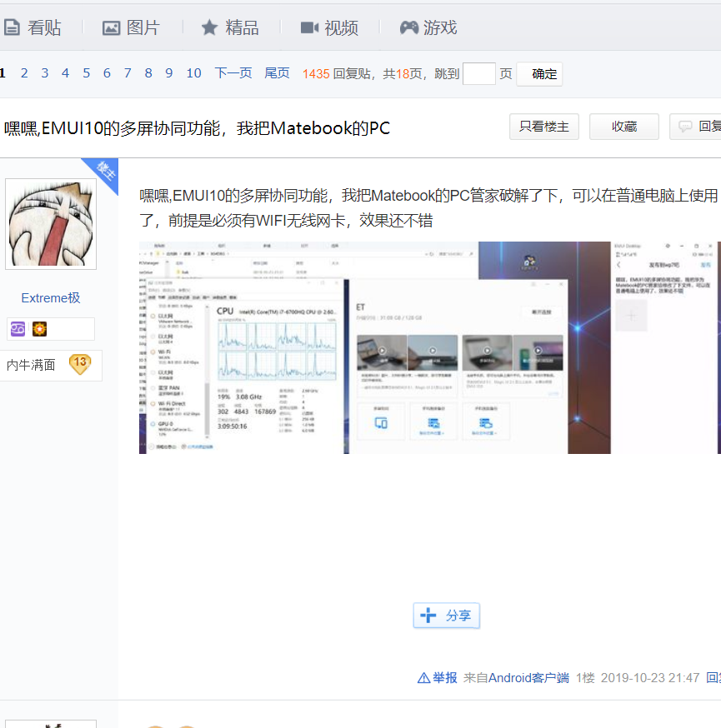Open the 看贴 tab with document icon
This screenshot has height=728, width=721.
(x=33, y=27)
